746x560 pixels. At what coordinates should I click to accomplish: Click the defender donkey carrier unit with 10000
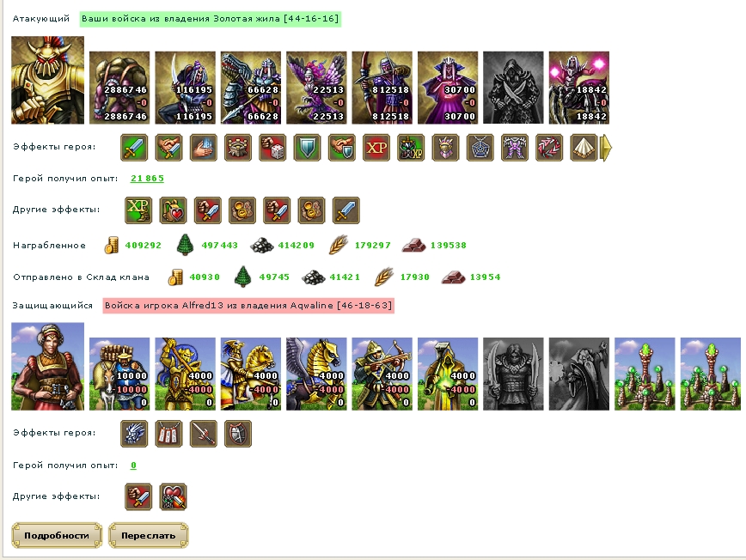[x=119, y=374]
